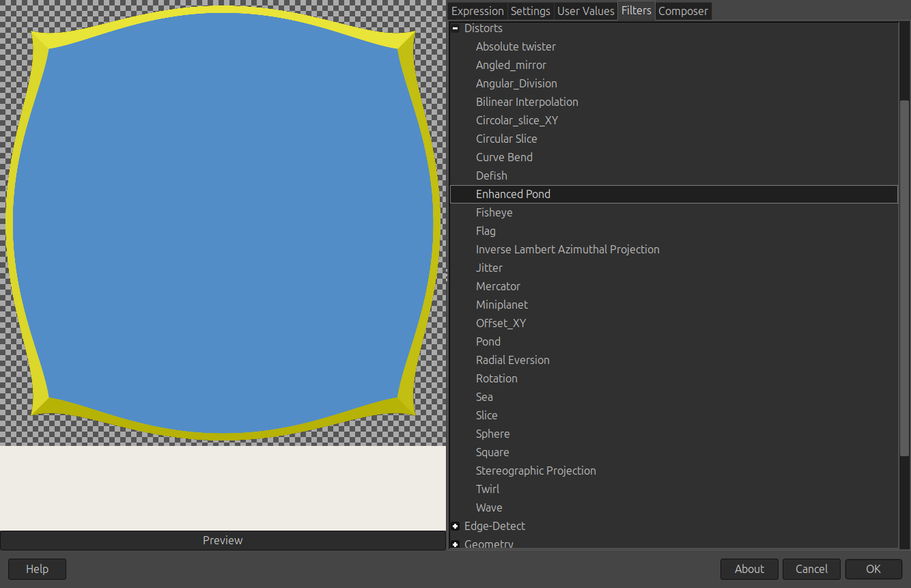911x588 pixels.
Task: Choose the Radial Eversion filter
Action: pyautogui.click(x=512, y=360)
